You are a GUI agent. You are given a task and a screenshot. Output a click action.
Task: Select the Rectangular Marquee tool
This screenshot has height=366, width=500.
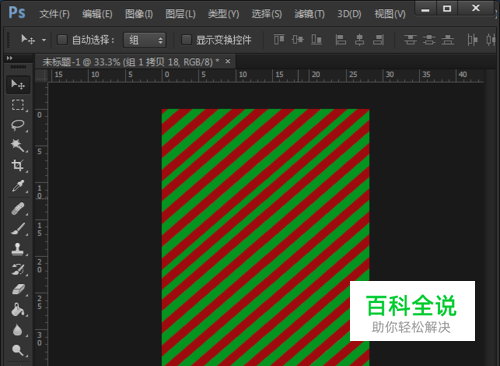[x=18, y=105]
